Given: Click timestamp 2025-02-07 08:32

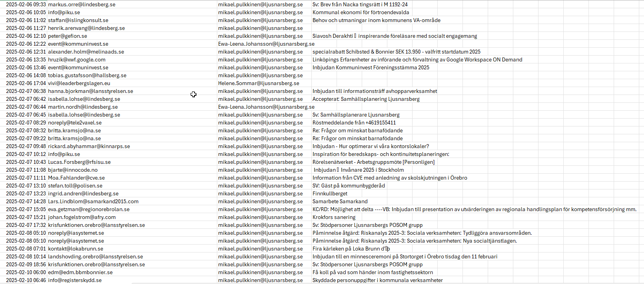Looking at the screenshot, I should tap(26, 130).
